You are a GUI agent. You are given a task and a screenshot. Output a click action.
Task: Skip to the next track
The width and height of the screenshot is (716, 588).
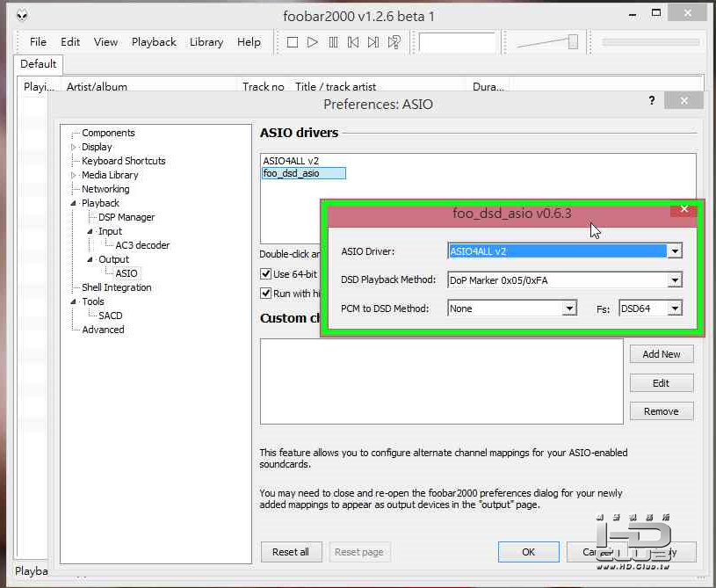(373, 42)
